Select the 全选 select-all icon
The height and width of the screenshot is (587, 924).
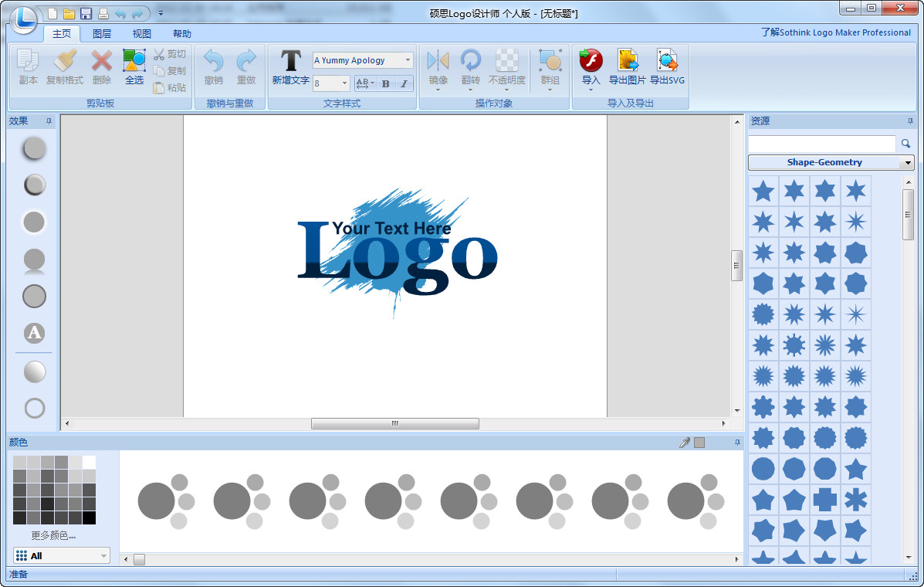pyautogui.click(x=134, y=60)
